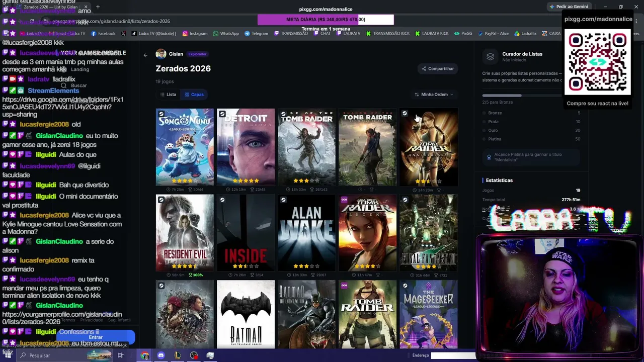Open the Batman The Telltale Series cover

pyautogui.click(x=246, y=315)
